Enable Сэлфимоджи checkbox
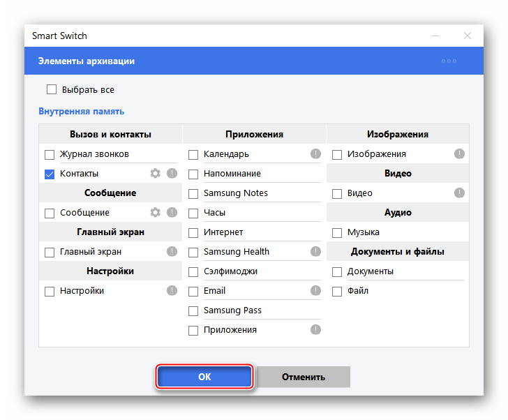Screen dimensions: 508x420 (193, 272)
